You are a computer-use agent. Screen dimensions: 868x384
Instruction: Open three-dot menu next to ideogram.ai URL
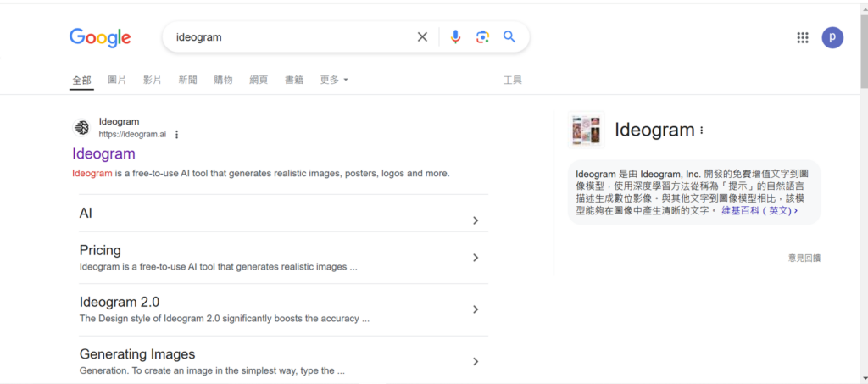[176, 134]
